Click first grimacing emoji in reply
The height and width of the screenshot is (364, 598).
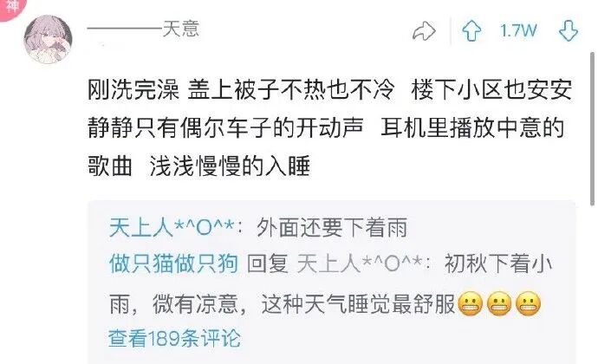coord(471,304)
